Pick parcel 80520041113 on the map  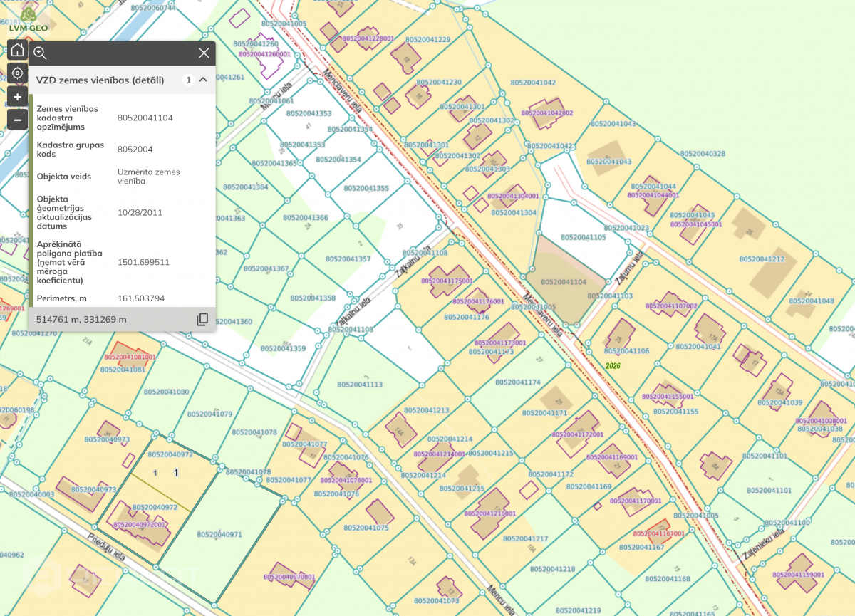click(360, 385)
